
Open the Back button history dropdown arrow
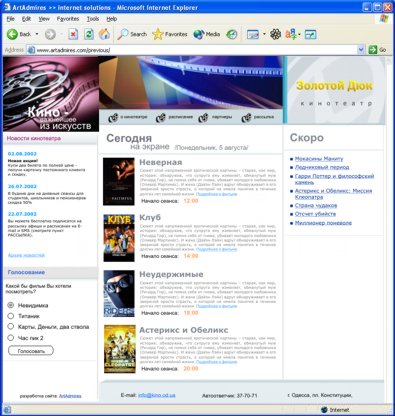click(x=37, y=34)
